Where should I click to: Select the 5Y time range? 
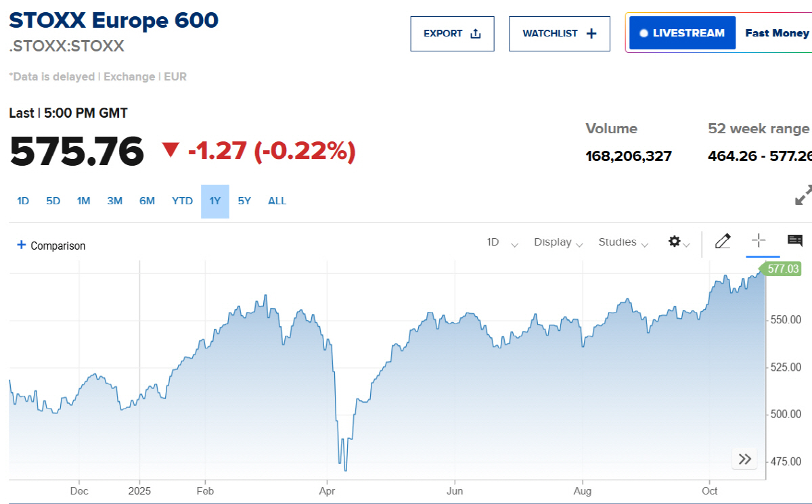(244, 200)
